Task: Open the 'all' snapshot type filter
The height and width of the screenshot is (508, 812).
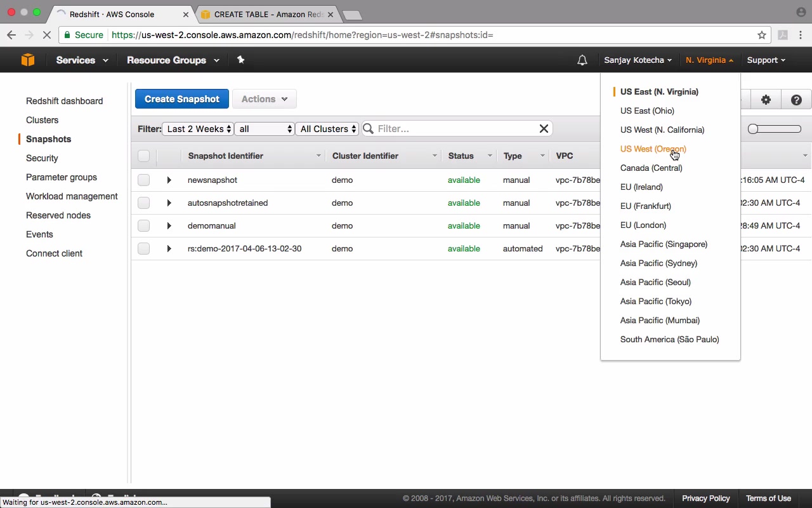Action: tap(265, 129)
